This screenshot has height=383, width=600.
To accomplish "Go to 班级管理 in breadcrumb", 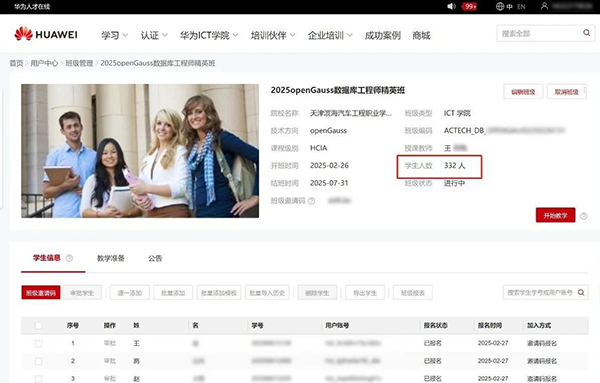I will tap(79, 63).
